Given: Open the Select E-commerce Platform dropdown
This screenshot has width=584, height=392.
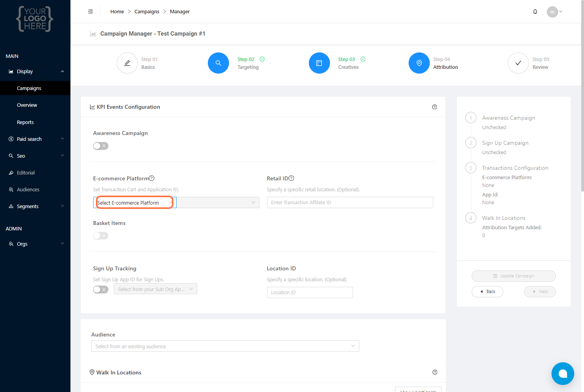Looking at the screenshot, I should (x=135, y=203).
